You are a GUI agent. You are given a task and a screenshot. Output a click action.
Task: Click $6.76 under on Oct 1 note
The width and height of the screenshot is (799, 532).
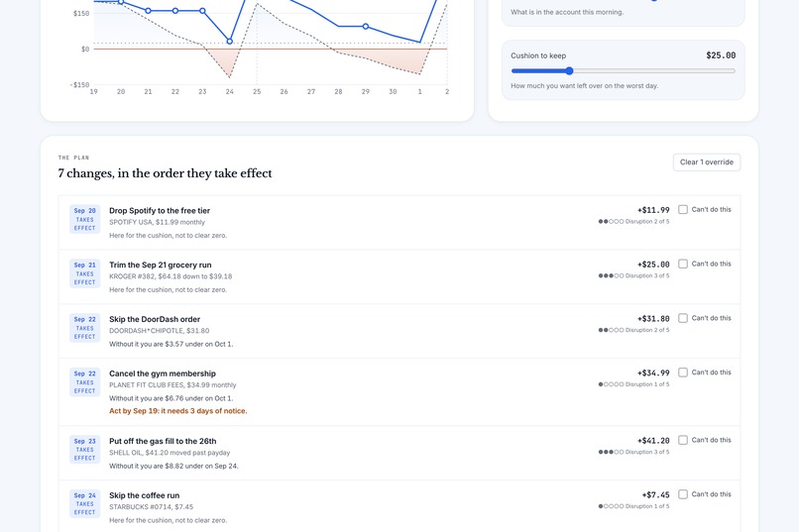pos(171,398)
